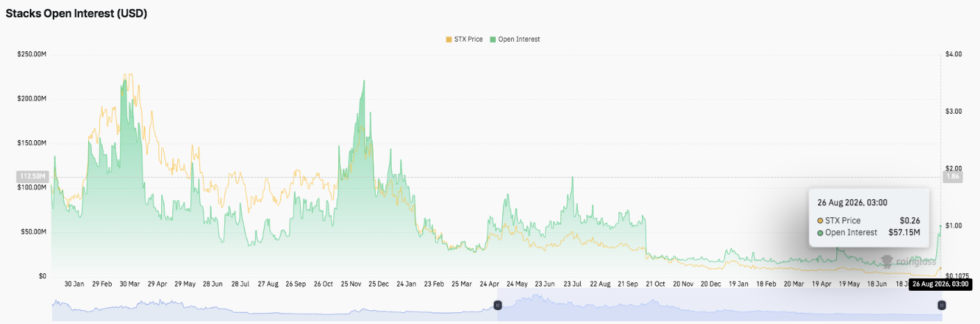
Task: Click the 30 Mar x-axis label
Action: coord(130,284)
